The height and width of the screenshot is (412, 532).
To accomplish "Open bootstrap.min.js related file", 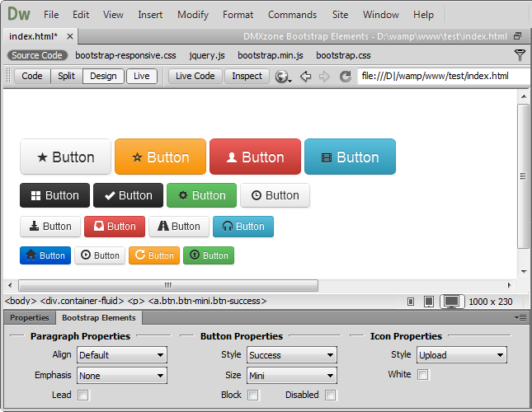I will click(270, 55).
